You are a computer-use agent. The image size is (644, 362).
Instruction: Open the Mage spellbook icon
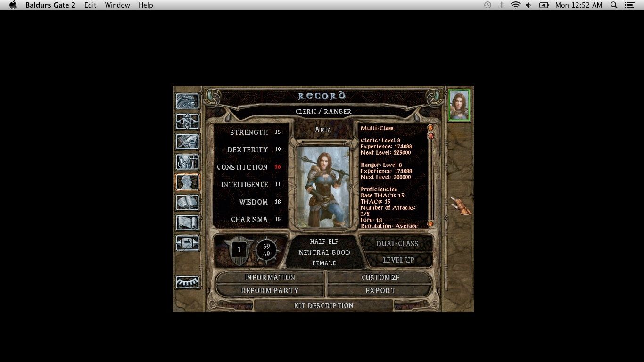click(x=187, y=203)
